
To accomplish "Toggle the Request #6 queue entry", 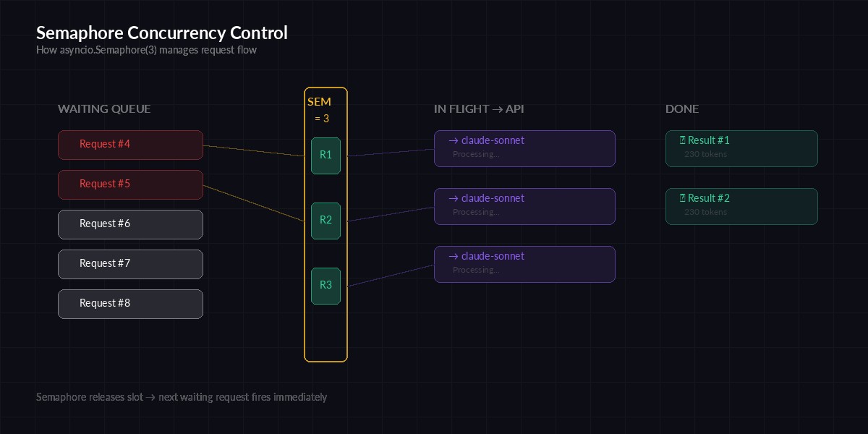I will (130, 224).
